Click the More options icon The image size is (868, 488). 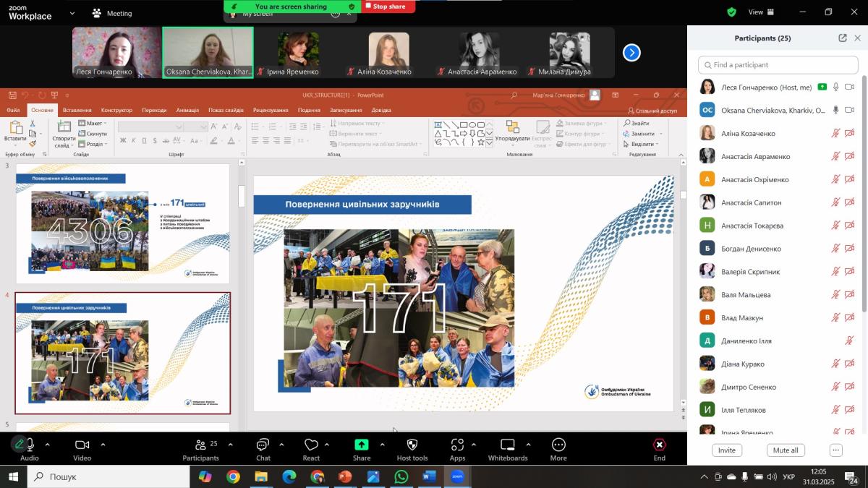558,445
